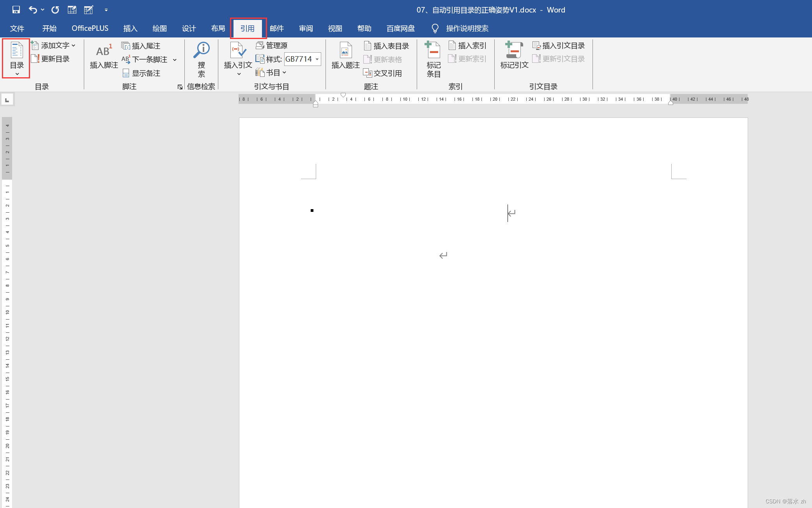The width and height of the screenshot is (812, 508).
Task: Open the GB7714 citation style combo box
Action: click(303, 59)
